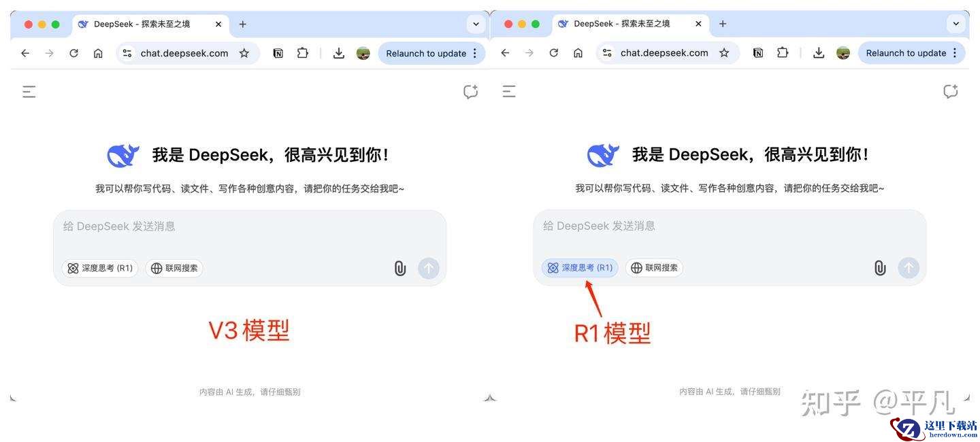This screenshot has height=442, width=980.
Task: Click chat.deepseek.com address in left browser
Action: click(184, 53)
